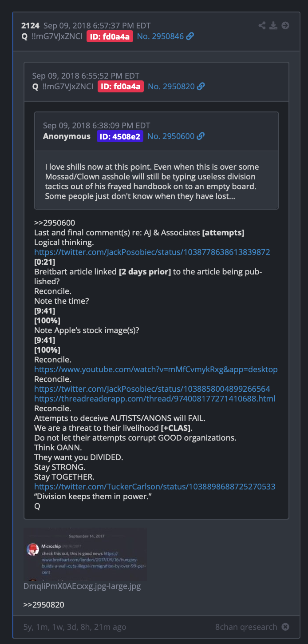Image resolution: width=308 pixels, height=644 pixels.
Task: Click the download icon on post 2124
Action: [274, 25]
